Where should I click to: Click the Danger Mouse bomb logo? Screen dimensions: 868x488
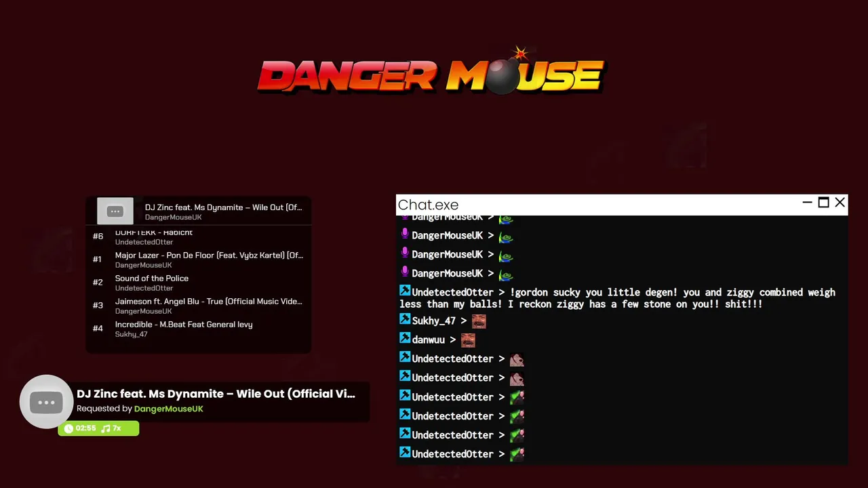tap(431, 70)
